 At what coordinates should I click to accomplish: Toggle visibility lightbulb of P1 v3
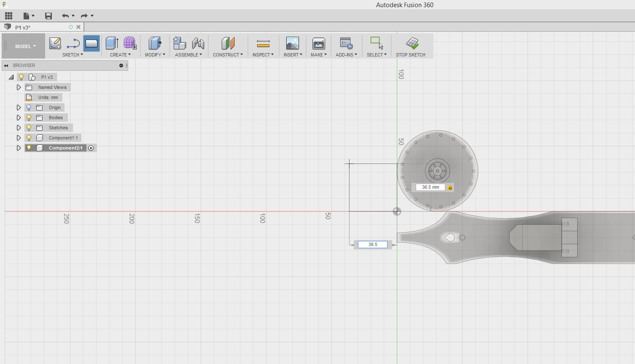point(21,77)
